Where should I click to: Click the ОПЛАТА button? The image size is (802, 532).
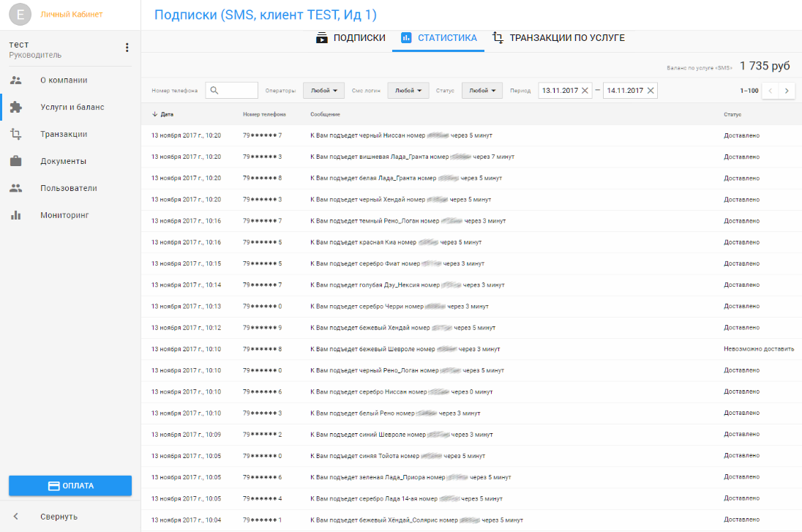point(70,485)
